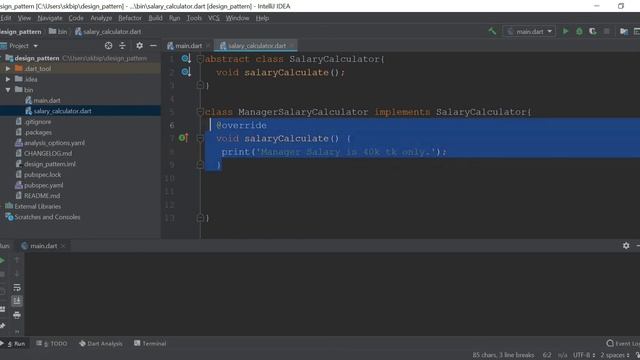This screenshot has height=360, width=640.
Task: Expand the .dart_tool folder
Action: (x=8, y=69)
